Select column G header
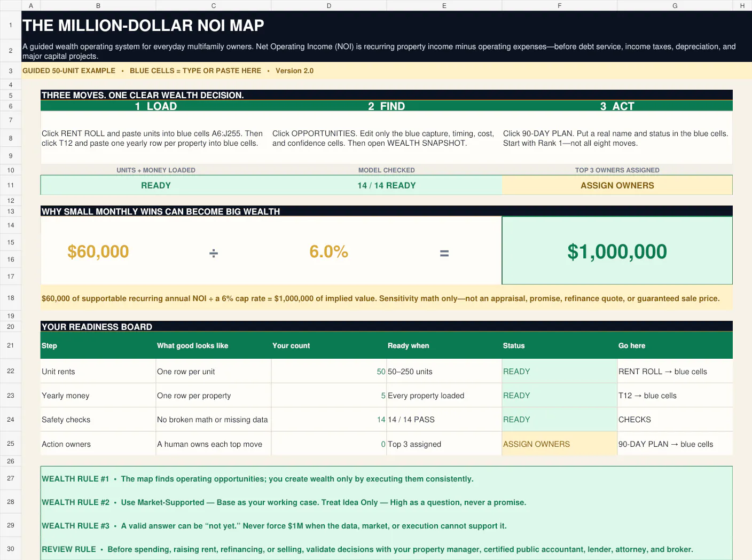Image resolution: width=752 pixels, height=560 pixels. pyautogui.click(x=675, y=5)
